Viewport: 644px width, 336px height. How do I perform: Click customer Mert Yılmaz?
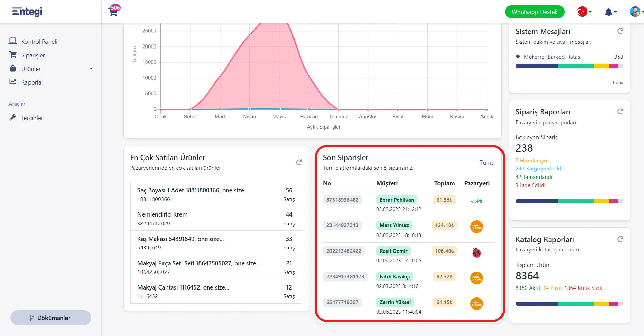click(394, 225)
